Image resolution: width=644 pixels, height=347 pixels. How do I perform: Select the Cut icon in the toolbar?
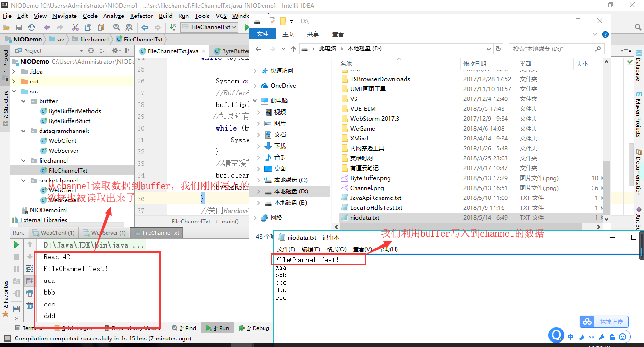75,27
